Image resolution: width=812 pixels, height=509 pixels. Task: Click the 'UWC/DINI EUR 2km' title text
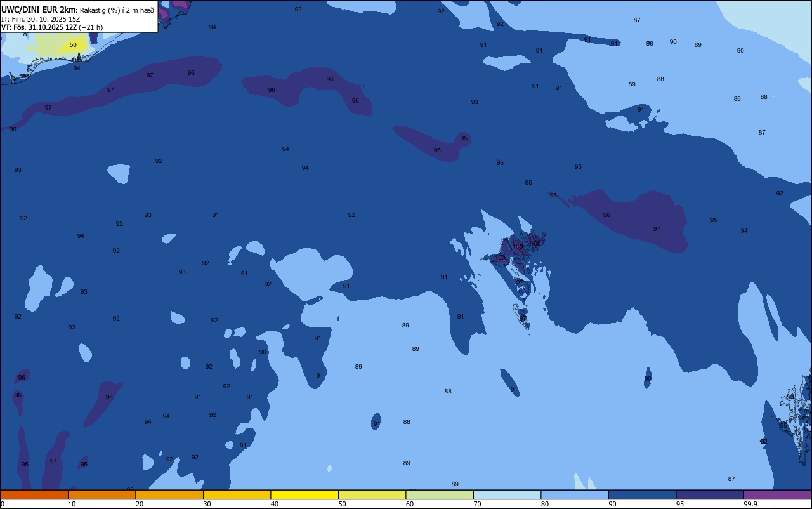tap(39, 10)
